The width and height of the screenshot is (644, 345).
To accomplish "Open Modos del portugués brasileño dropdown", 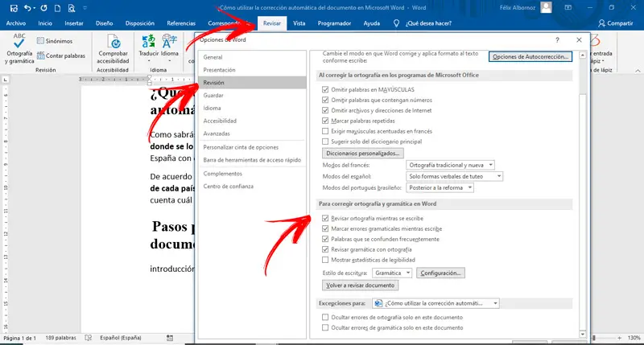I will tap(440, 187).
